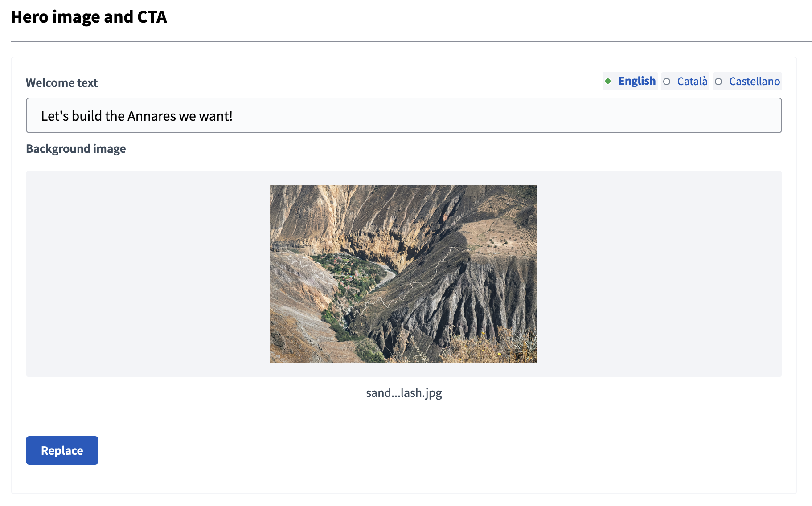Viewport: 812px width, 506px height.
Task: Click the empty radio circle beside Castellano
Action: 718,82
